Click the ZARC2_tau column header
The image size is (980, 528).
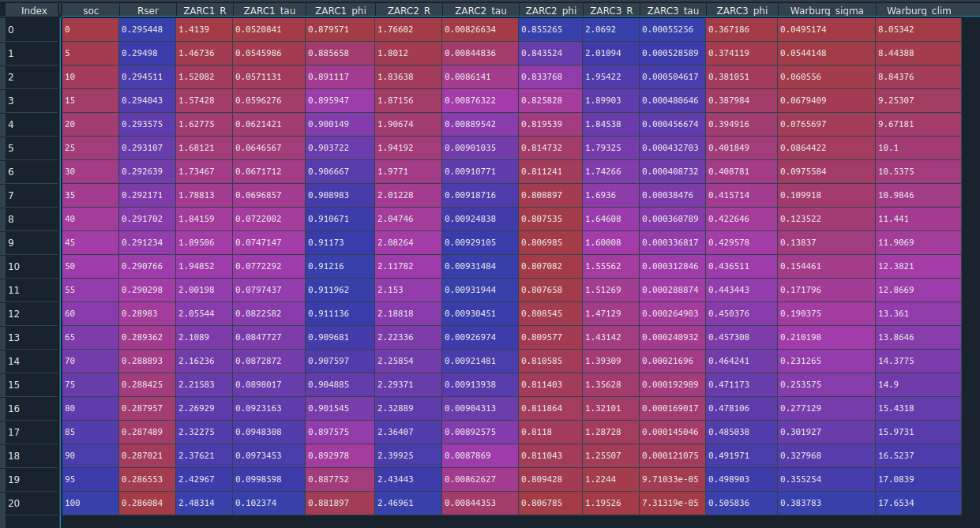pos(481,11)
